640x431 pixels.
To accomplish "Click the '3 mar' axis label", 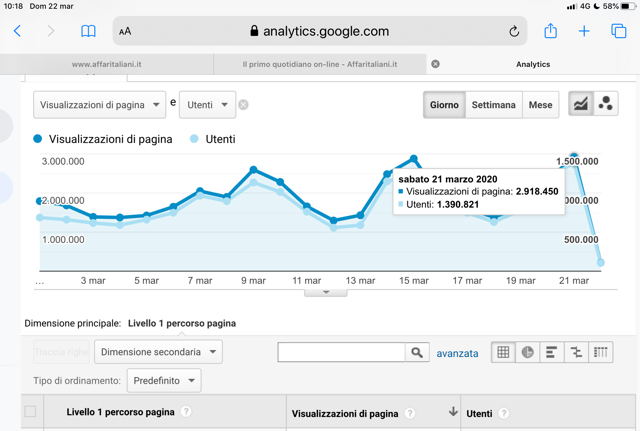I will point(93,280).
